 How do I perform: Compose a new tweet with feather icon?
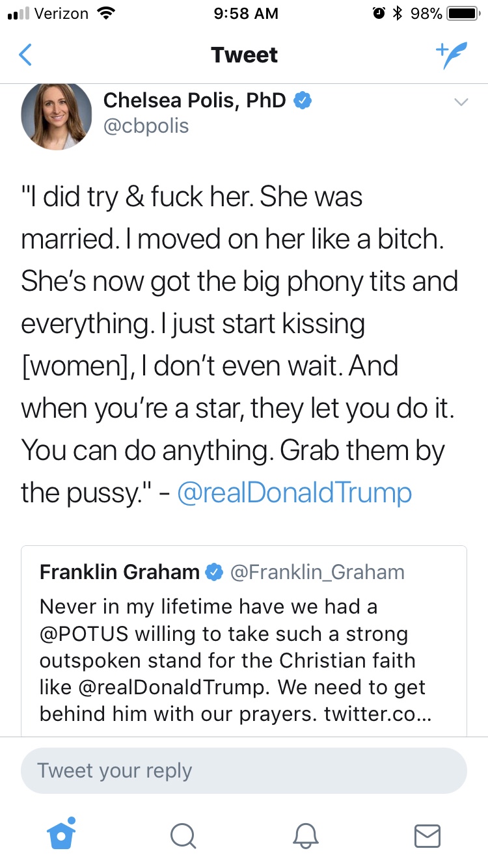click(x=451, y=56)
